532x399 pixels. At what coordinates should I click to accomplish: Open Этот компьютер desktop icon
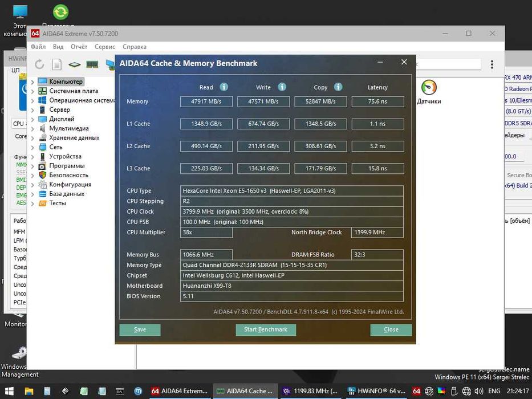(x=20, y=11)
